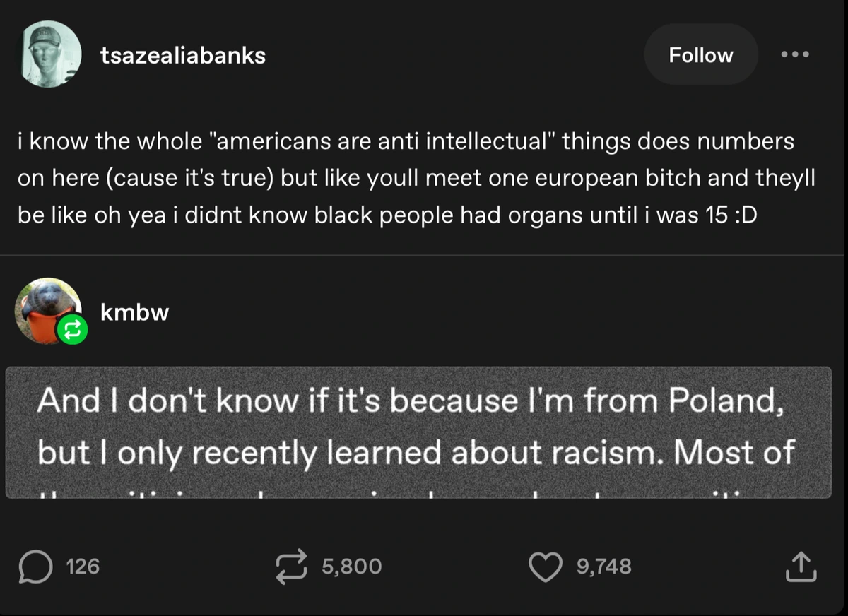
Task: Share the post using the upload arrow icon
Action: [x=801, y=567]
